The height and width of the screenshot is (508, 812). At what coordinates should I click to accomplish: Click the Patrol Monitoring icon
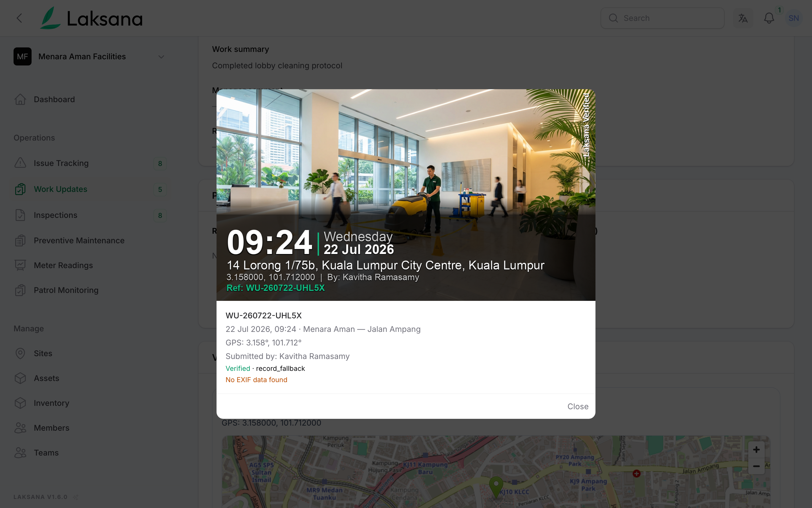click(21, 290)
